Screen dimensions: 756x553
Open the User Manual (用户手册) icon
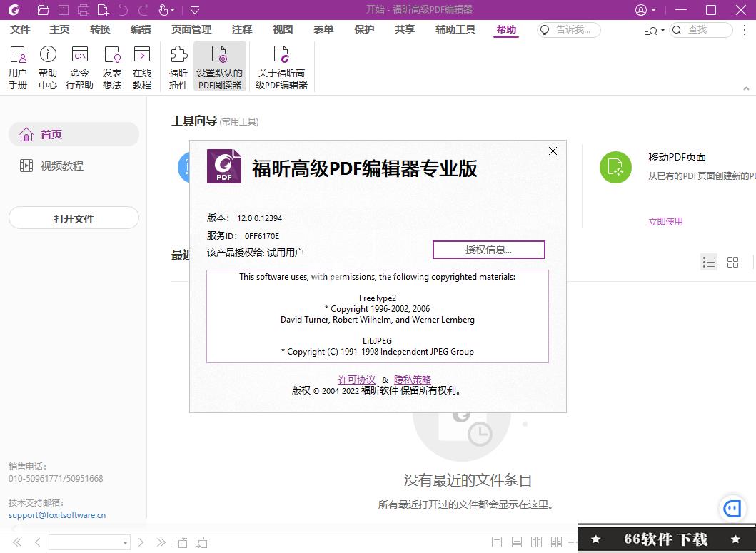19,66
